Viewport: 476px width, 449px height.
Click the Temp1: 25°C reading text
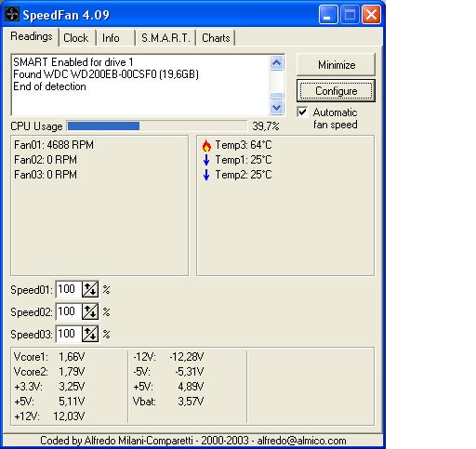(x=244, y=160)
